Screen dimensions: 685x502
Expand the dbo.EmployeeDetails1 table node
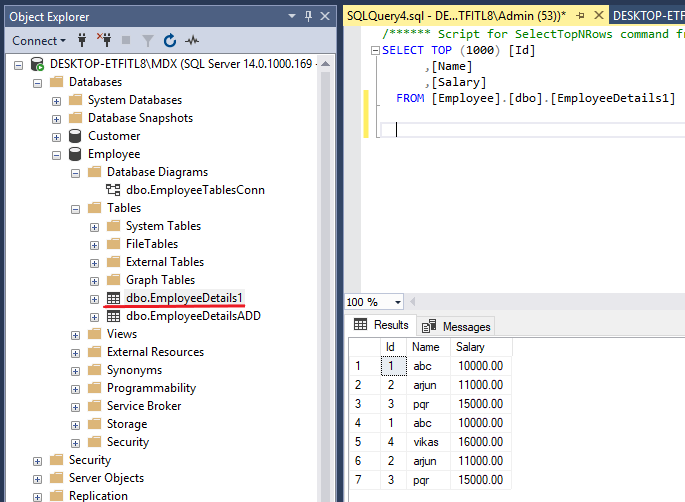[94, 299]
